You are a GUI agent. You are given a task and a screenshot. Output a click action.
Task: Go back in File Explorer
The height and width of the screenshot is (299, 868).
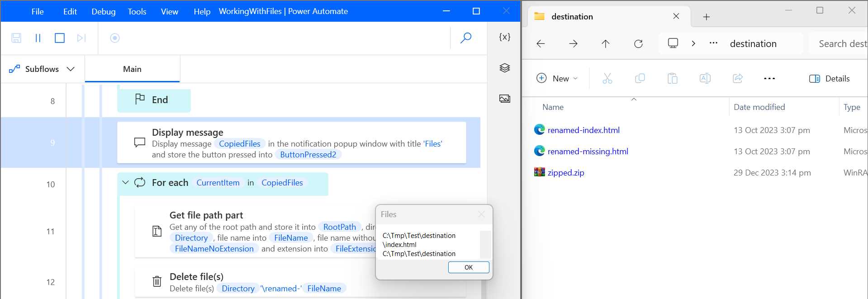pos(541,44)
